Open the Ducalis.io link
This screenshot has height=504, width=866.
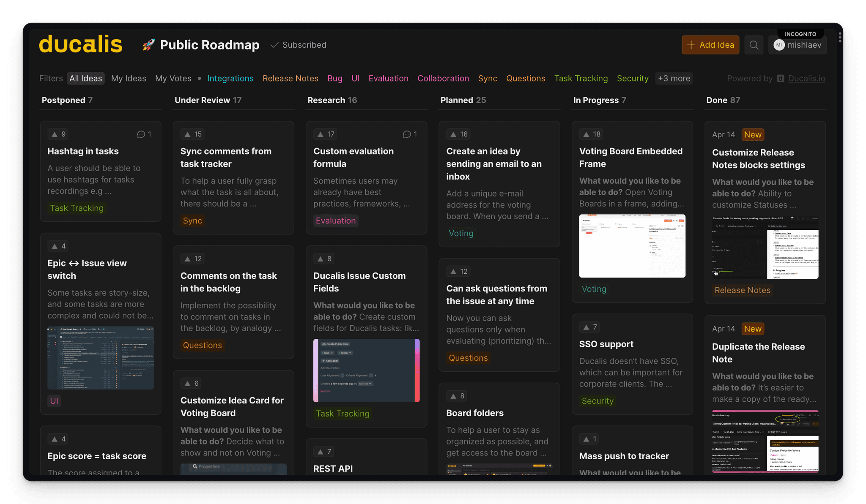[x=806, y=79]
